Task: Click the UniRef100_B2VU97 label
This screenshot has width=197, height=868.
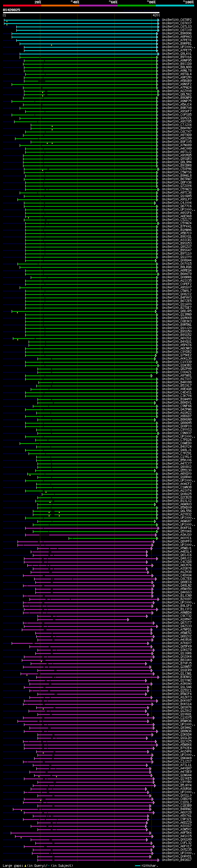Action: (x=177, y=599)
